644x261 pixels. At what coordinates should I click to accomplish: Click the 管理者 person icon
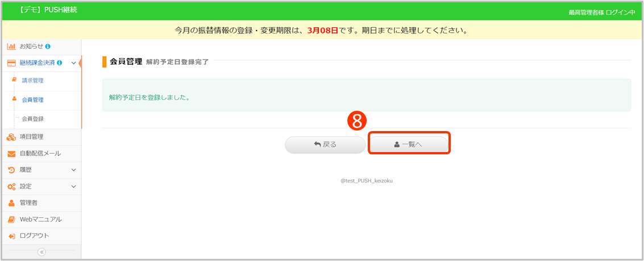(x=11, y=203)
